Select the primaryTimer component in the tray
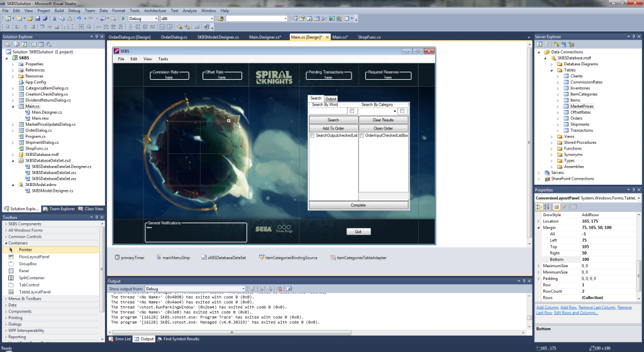 (x=132, y=257)
